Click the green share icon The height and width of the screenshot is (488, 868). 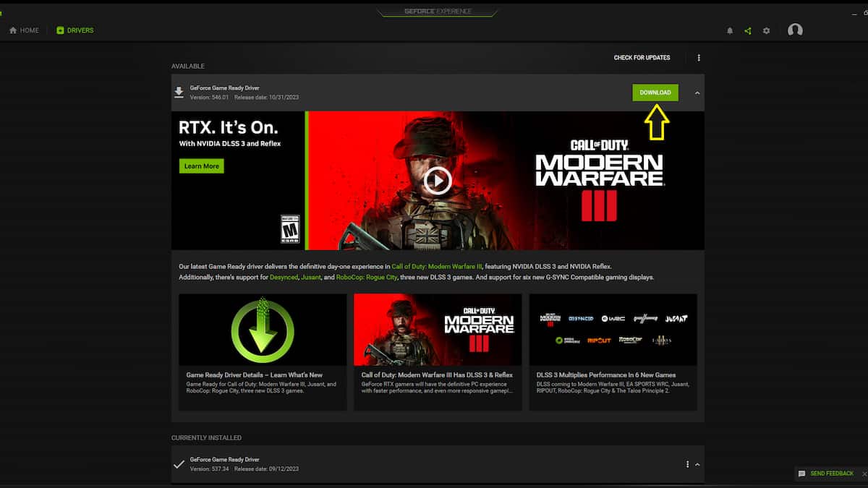[748, 31]
